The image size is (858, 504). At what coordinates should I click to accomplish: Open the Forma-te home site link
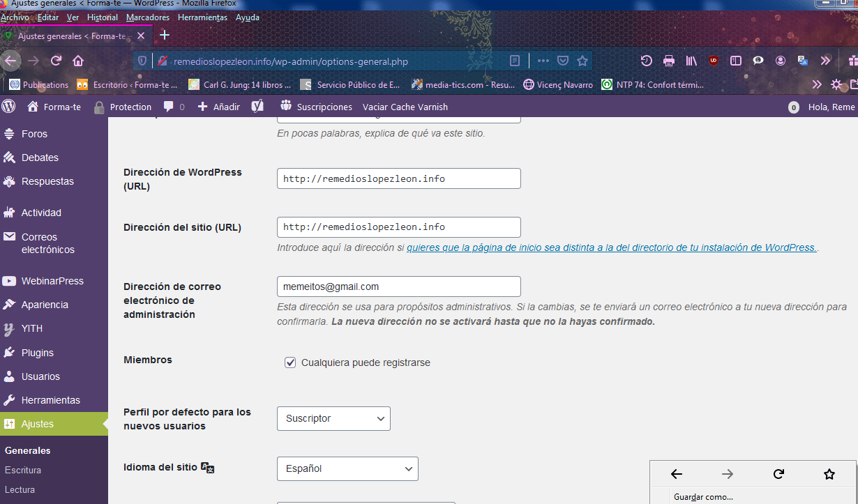tap(54, 107)
